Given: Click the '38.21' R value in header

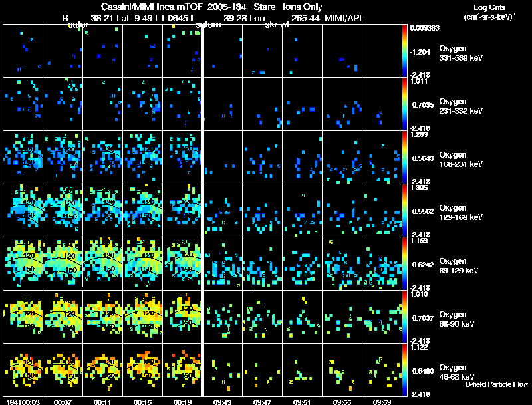Looking at the screenshot, I should coord(102,19).
